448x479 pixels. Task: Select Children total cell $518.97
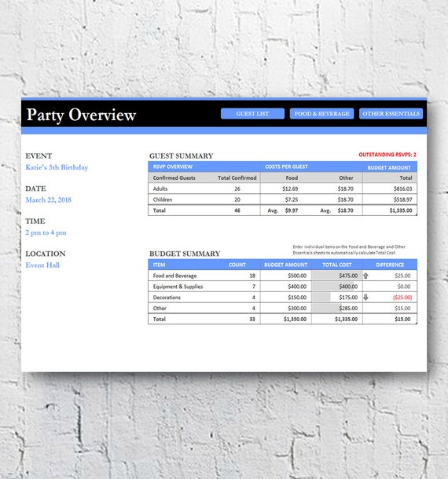coord(402,199)
